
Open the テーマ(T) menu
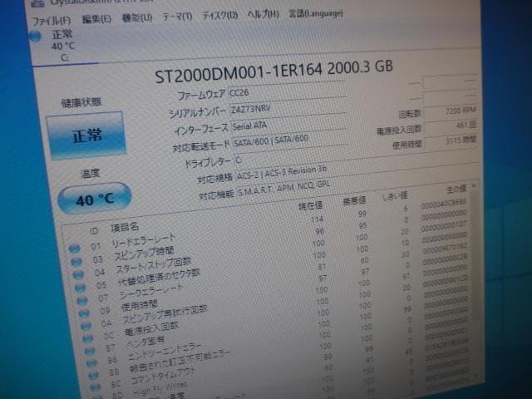pos(177,17)
